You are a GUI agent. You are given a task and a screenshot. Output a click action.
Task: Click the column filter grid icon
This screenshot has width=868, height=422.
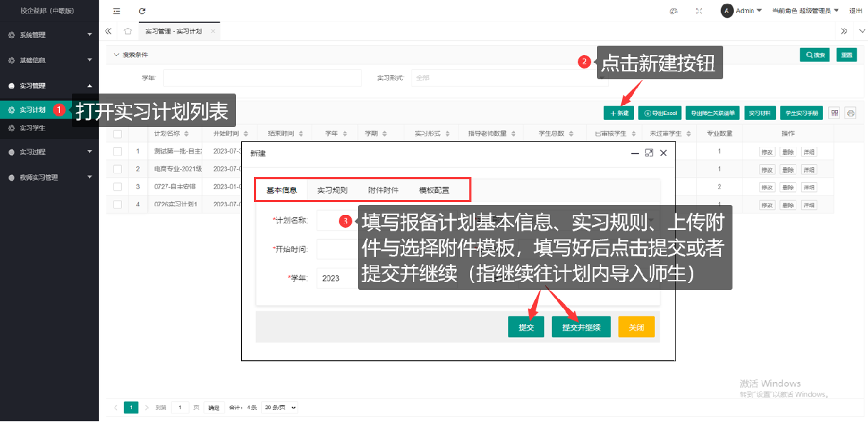click(834, 113)
